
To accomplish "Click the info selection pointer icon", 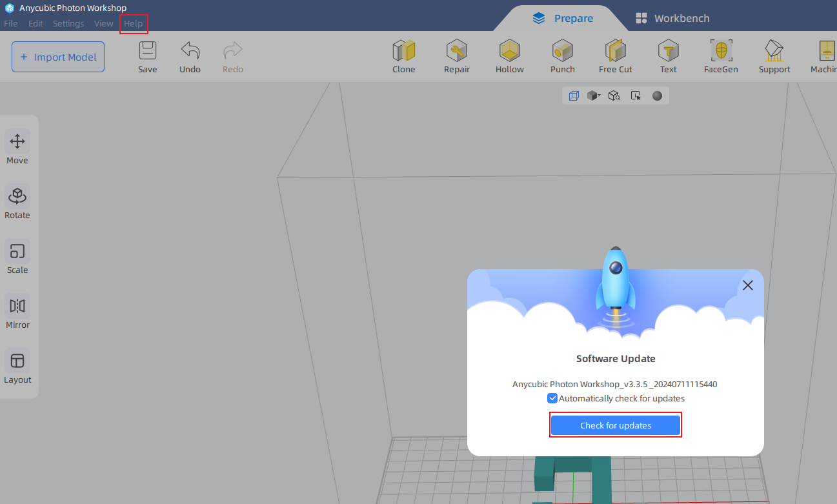I will pyautogui.click(x=636, y=96).
